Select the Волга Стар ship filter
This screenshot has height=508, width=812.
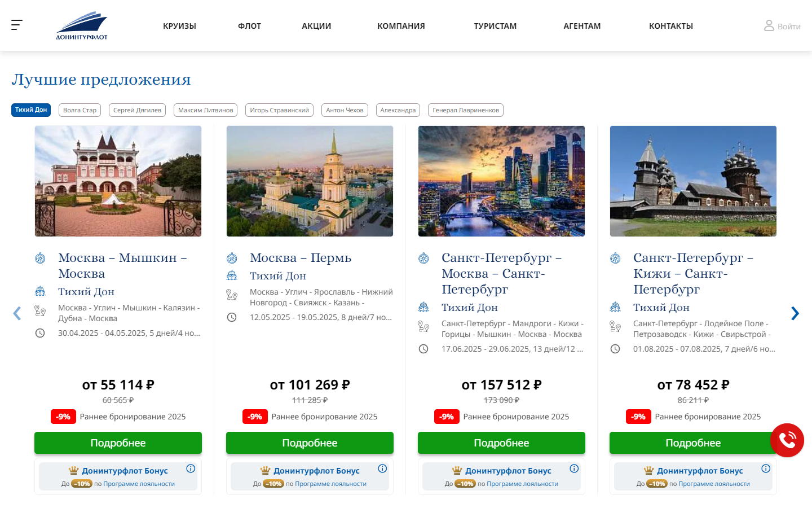(x=80, y=110)
